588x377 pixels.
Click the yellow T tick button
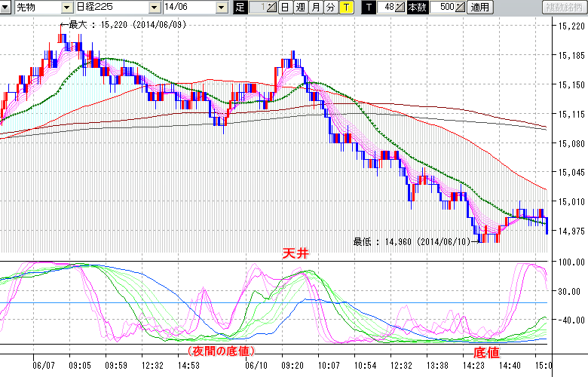tap(345, 8)
